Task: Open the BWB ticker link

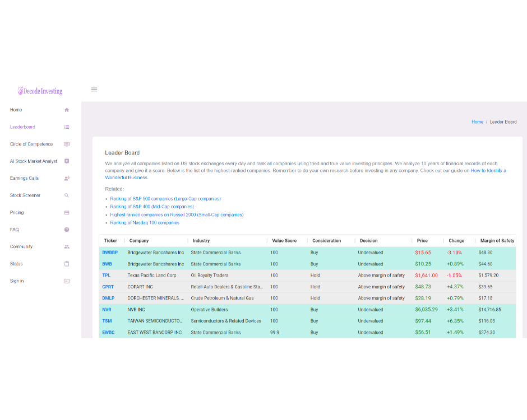Action: point(107,264)
